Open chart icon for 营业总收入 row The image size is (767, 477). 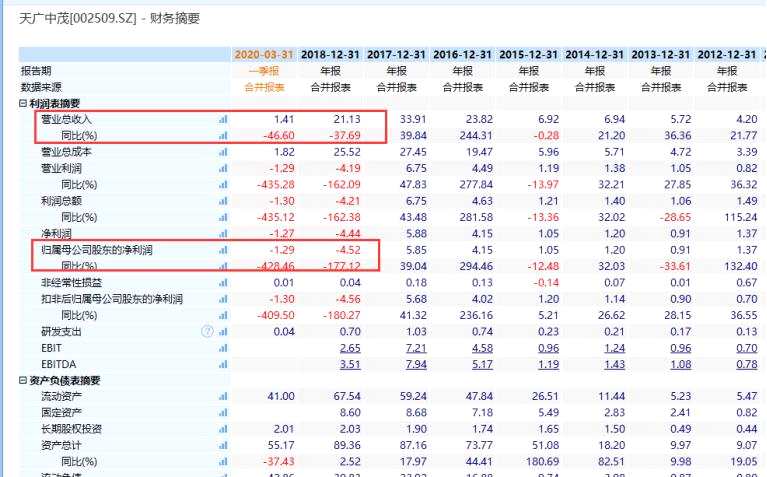point(223,119)
